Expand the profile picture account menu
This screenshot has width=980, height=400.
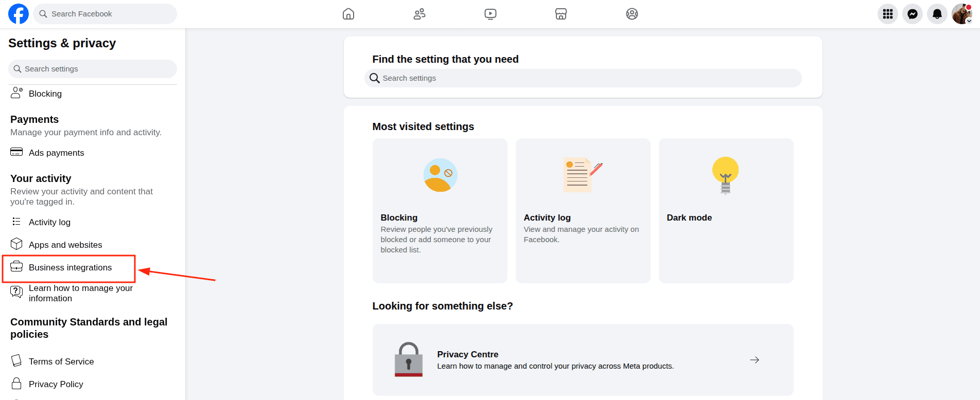[x=961, y=14]
